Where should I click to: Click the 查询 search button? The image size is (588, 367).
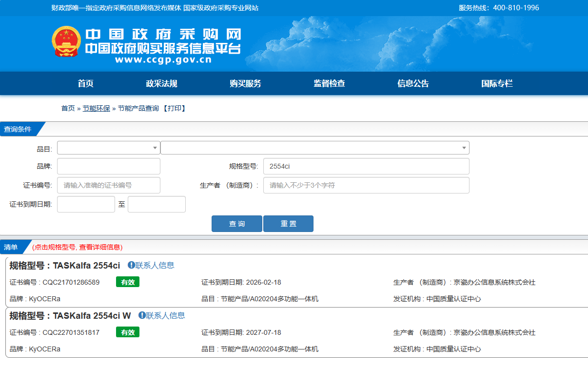(237, 224)
